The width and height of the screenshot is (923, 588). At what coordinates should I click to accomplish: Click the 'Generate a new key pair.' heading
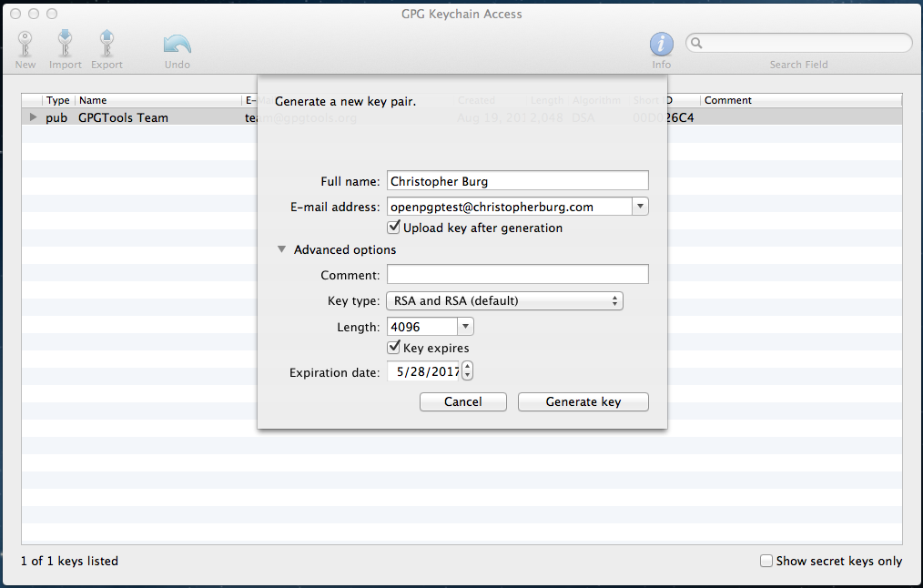(x=346, y=101)
